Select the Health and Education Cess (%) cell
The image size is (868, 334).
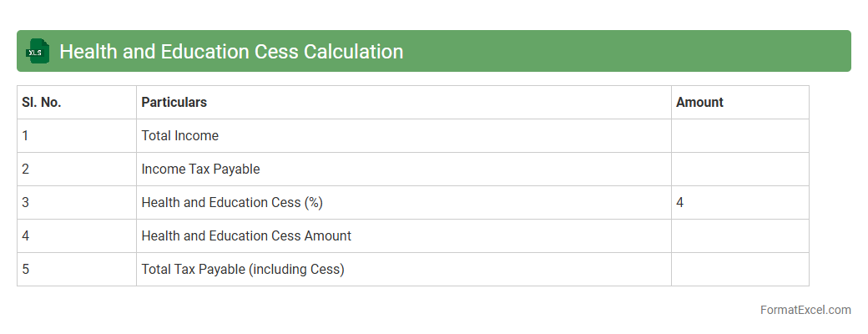(x=232, y=203)
